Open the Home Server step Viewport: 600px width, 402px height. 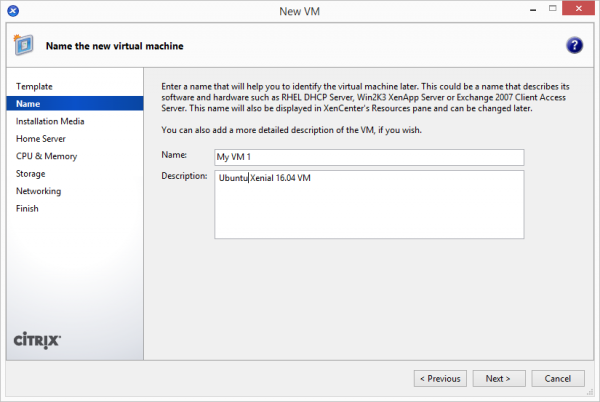click(41, 139)
